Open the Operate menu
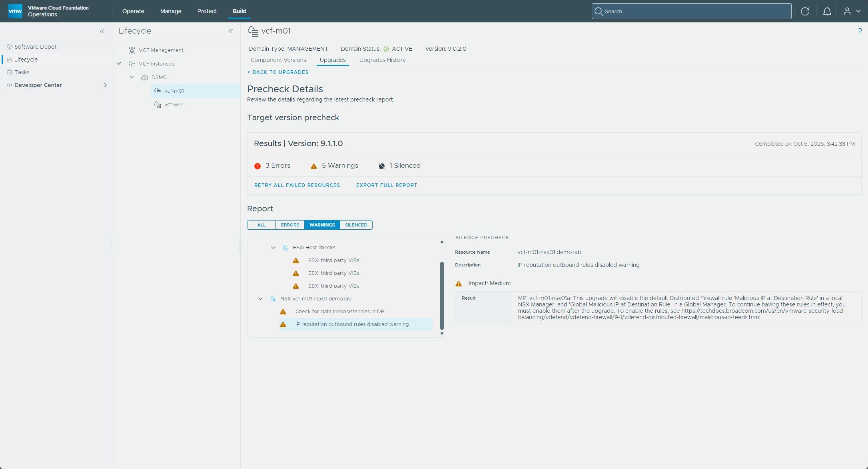Viewport: 868px width, 469px height. coord(133,11)
